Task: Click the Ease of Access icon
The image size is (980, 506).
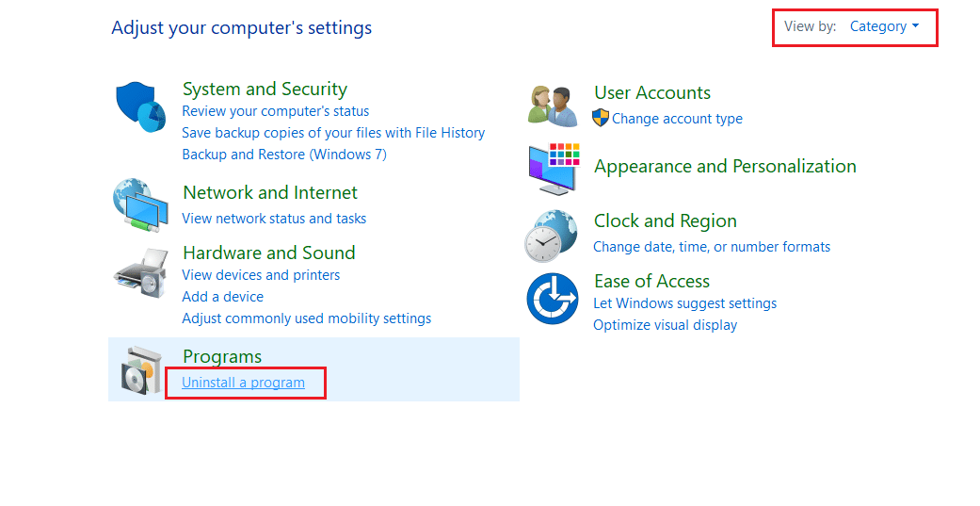Action: (552, 298)
